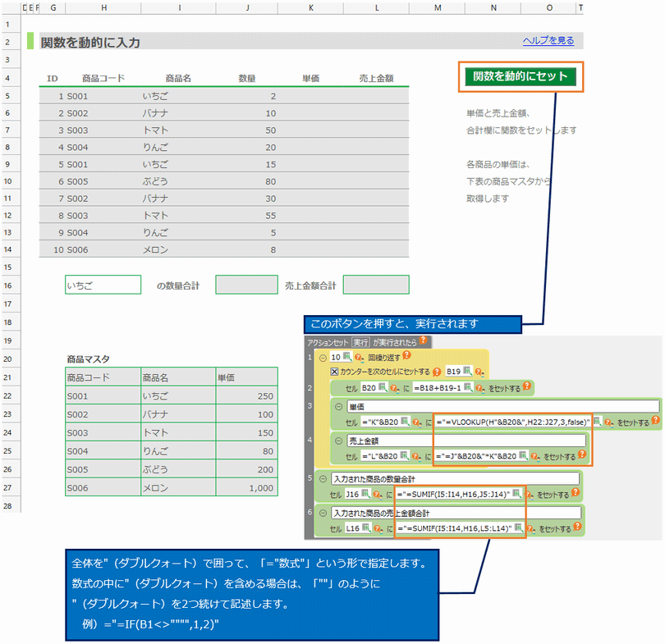This screenshot has height=644, width=665.
Task: Select column H header
Action: coord(103,8)
